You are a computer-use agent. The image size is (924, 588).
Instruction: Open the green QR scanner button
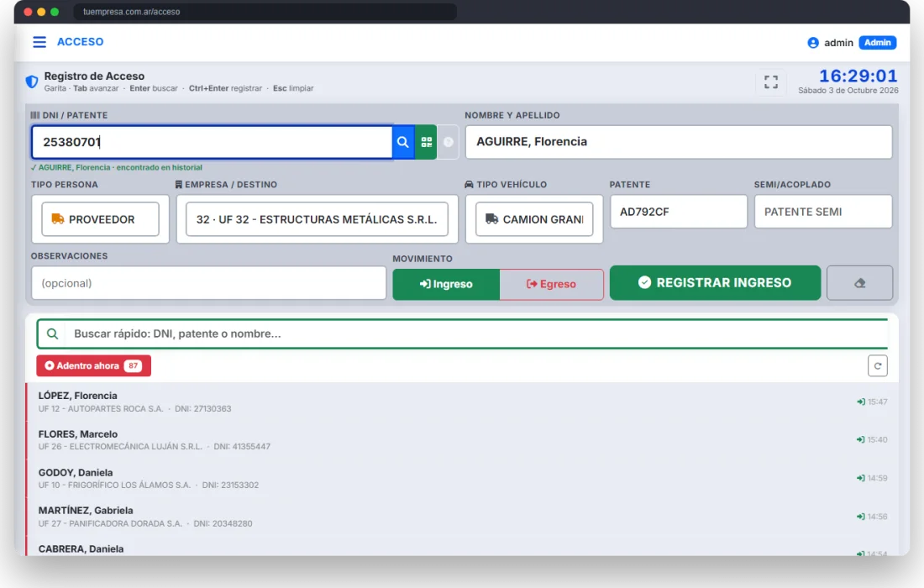[x=426, y=142]
